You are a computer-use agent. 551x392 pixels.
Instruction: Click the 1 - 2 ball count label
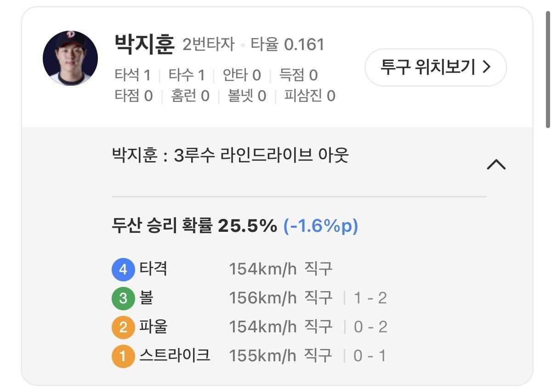point(370,298)
